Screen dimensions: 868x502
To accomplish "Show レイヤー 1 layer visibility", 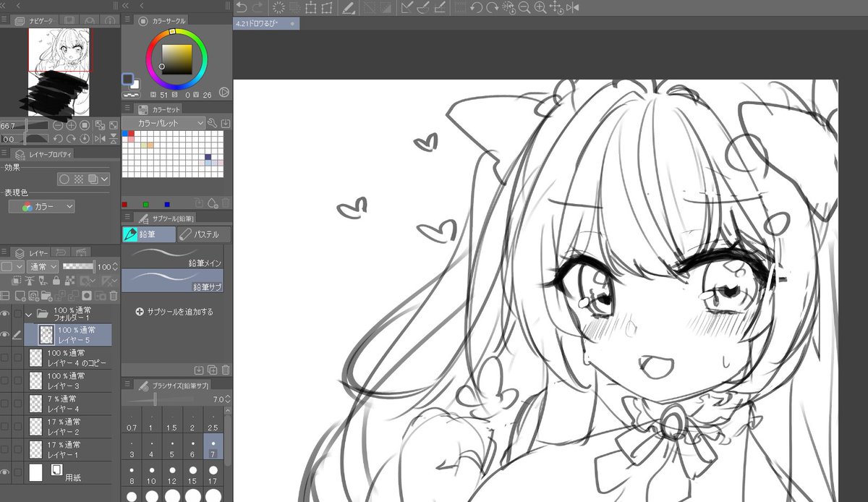I will point(5,449).
